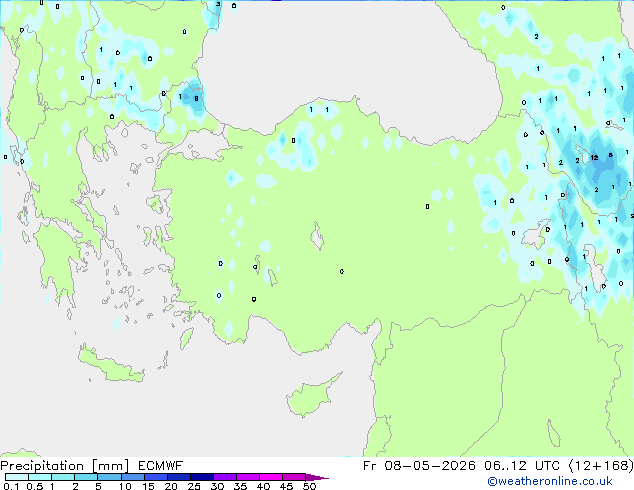
Task: Click the '0.1' legend scale label
Action: 11,486
